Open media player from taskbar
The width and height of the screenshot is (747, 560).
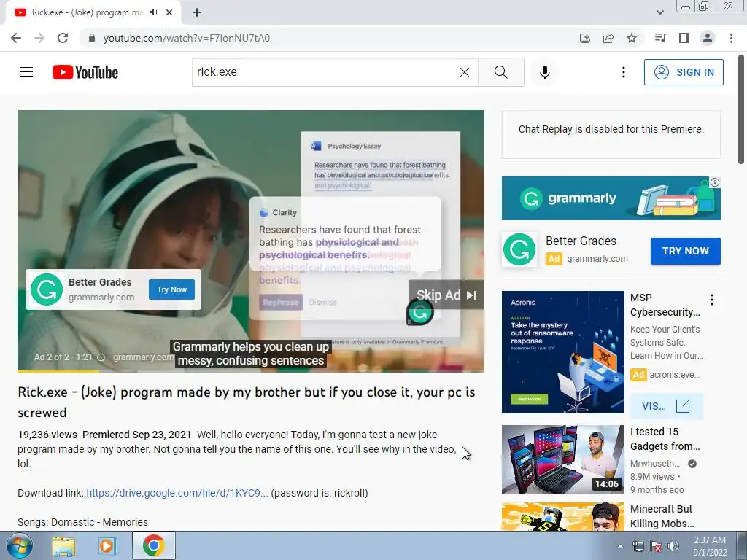108,545
